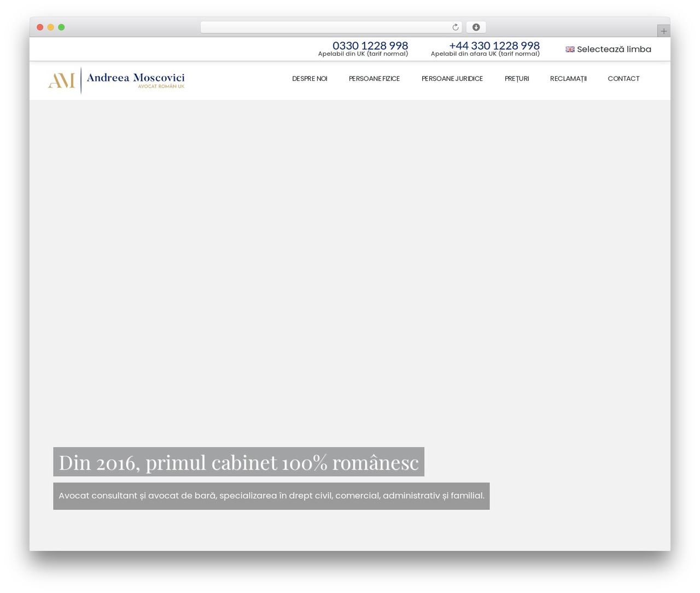Image resolution: width=700 pixels, height=593 pixels.
Task: Click the 'Apelabil din UK (tarif normal)' note
Action: pos(363,54)
